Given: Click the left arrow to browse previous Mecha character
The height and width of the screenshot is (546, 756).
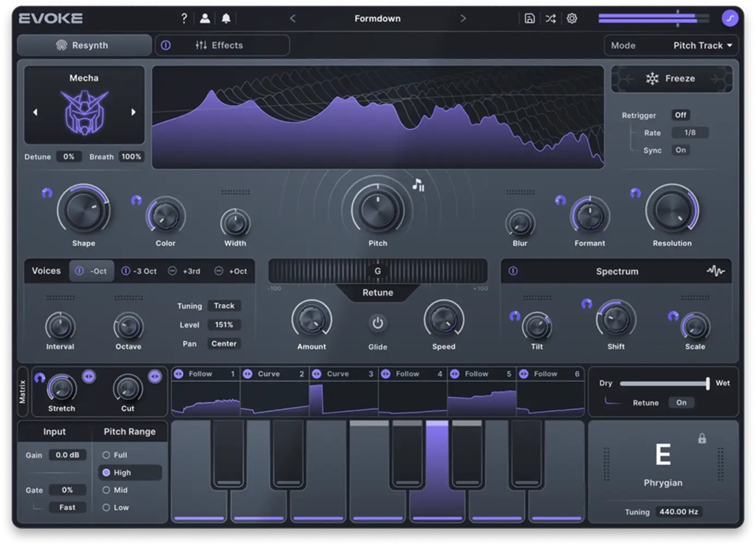Looking at the screenshot, I should tap(36, 111).
